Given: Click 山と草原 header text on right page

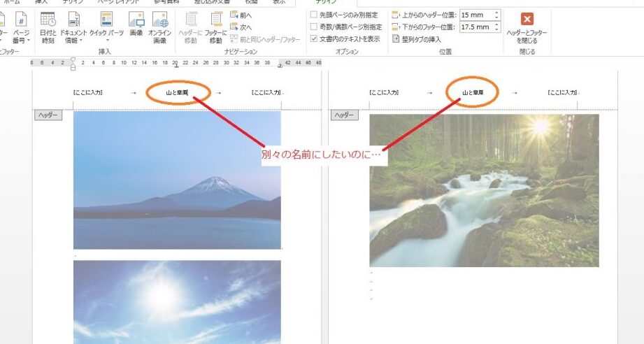Looking at the screenshot, I should click(x=473, y=93).
